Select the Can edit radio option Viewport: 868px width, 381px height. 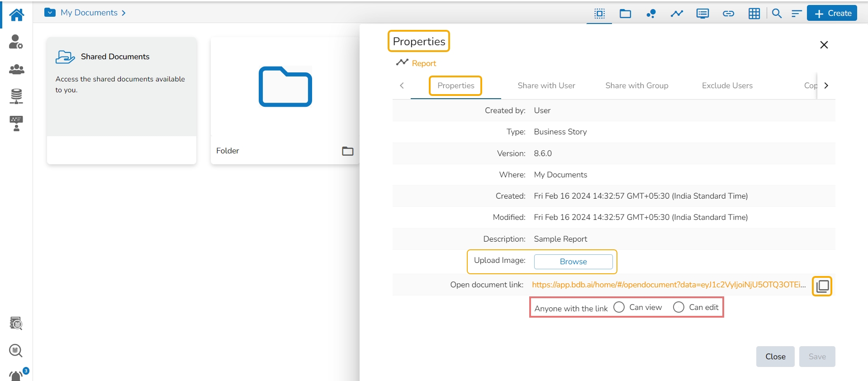(678, 307)
